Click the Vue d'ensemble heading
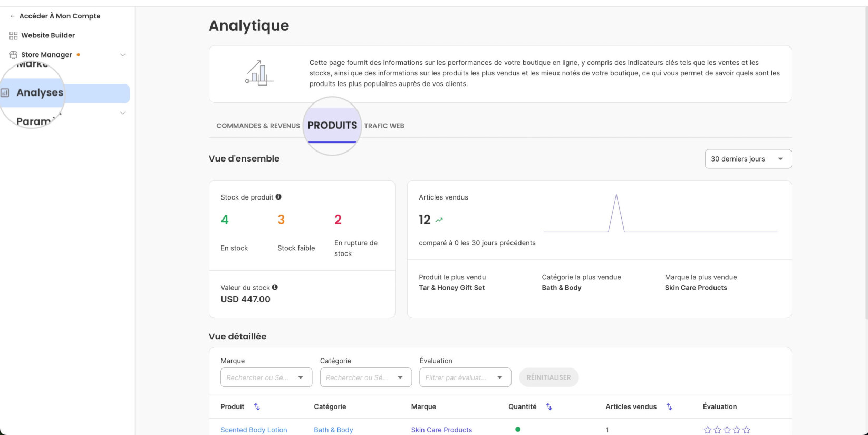This screenshot has height=435, width=868. pyautogui.click(x=244, y=158)
